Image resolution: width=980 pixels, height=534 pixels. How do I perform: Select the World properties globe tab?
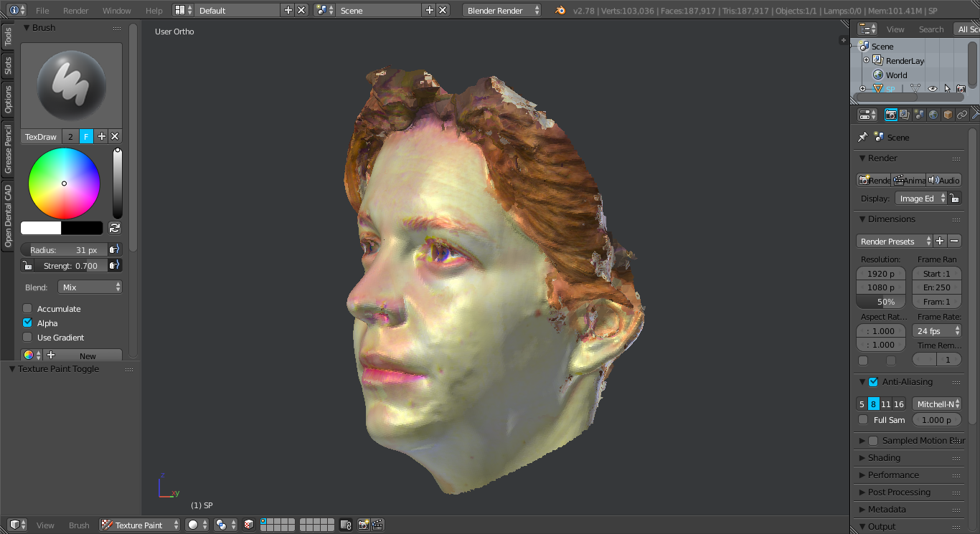933,115
